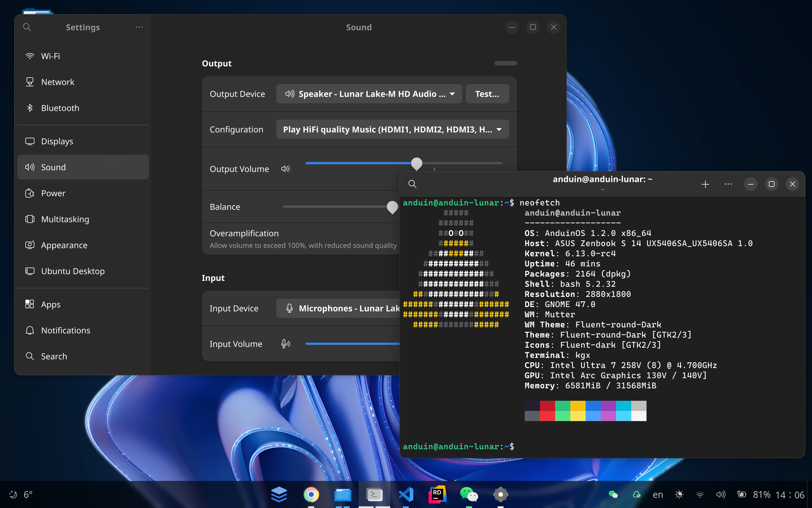The image size is (812, 508).
Task: Click the search icon in Settings sidebar header
Action: 27,27
